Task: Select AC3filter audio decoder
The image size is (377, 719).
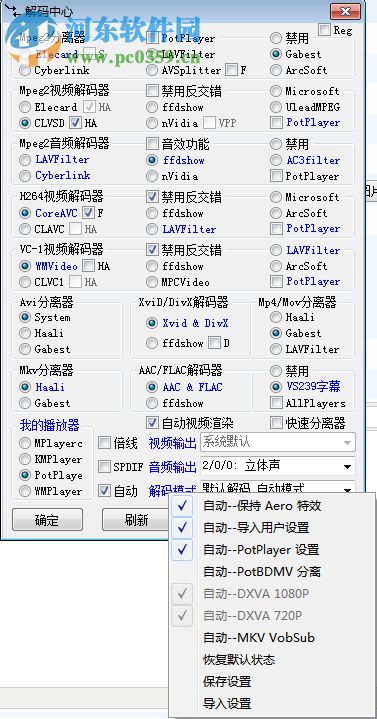Action: pos(276,160)
